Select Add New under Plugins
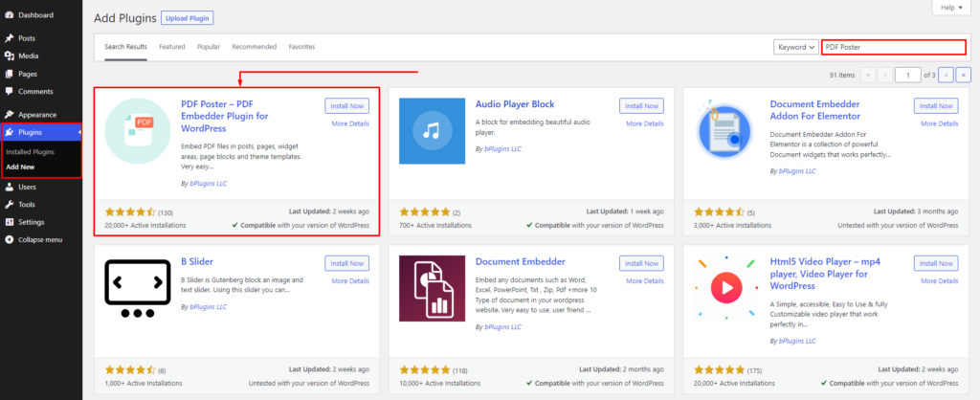Image resolution: width=980 pixels, height=400 pixels. coord(21,167)
